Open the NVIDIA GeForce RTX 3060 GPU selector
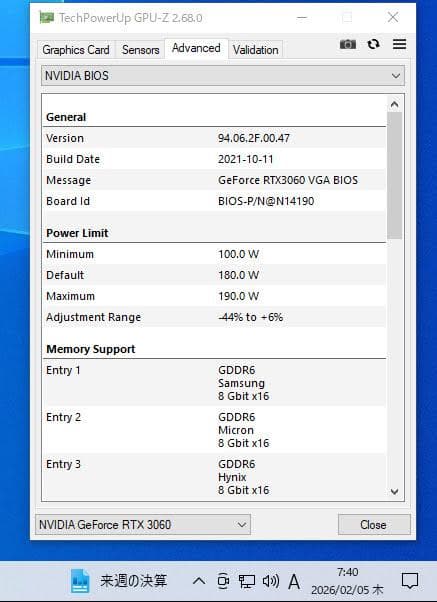 coord(143,524)
